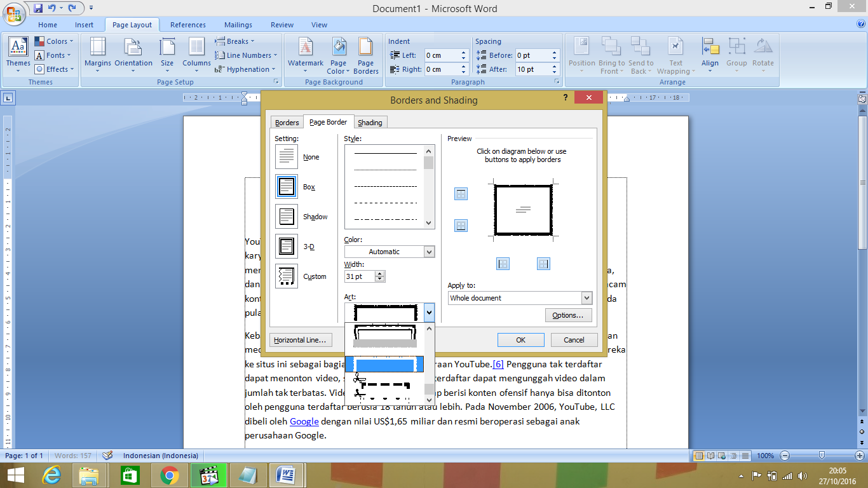The image size is (868, 488).
Task: Choose the 3-D border setting
Action: (286, 247)
